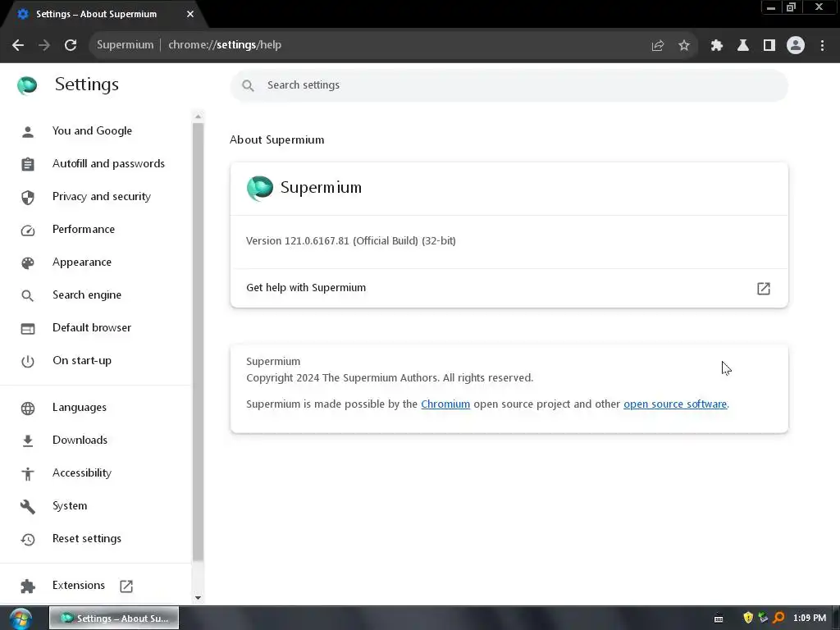Open external link icon for Get help

[764, 288]
